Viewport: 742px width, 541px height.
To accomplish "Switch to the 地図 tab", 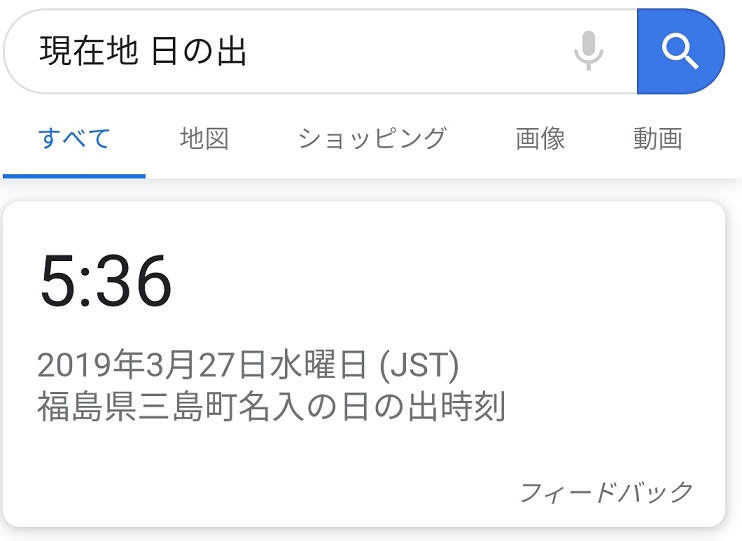I will pos(204,139).
